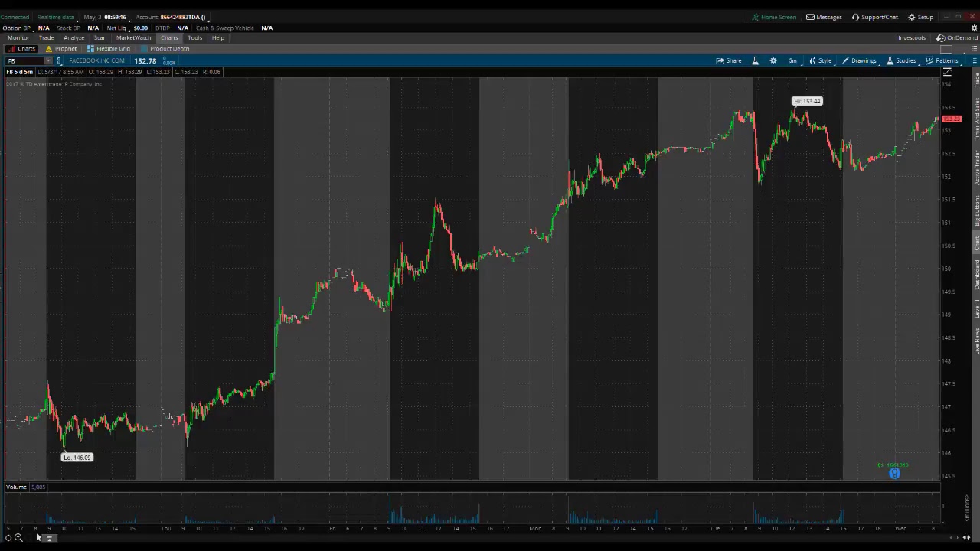Click the Realtime data status
This screenshot has height=551, width=980.
pyautogui.click(x=56, y=17)
